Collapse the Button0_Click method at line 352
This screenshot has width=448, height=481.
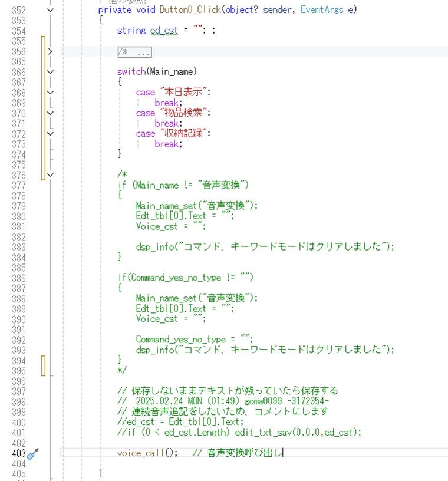point(50,10)
